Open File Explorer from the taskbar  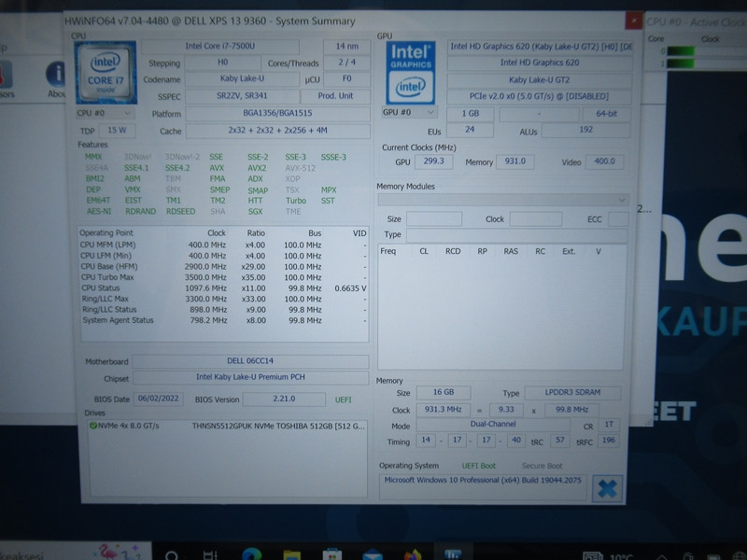pyautogui.click(x=291, y=555)
